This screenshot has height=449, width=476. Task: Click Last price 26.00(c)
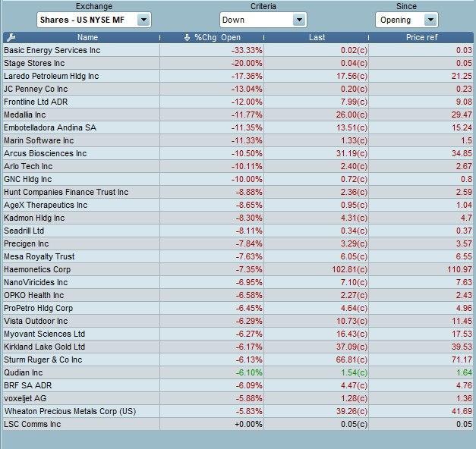351,115
